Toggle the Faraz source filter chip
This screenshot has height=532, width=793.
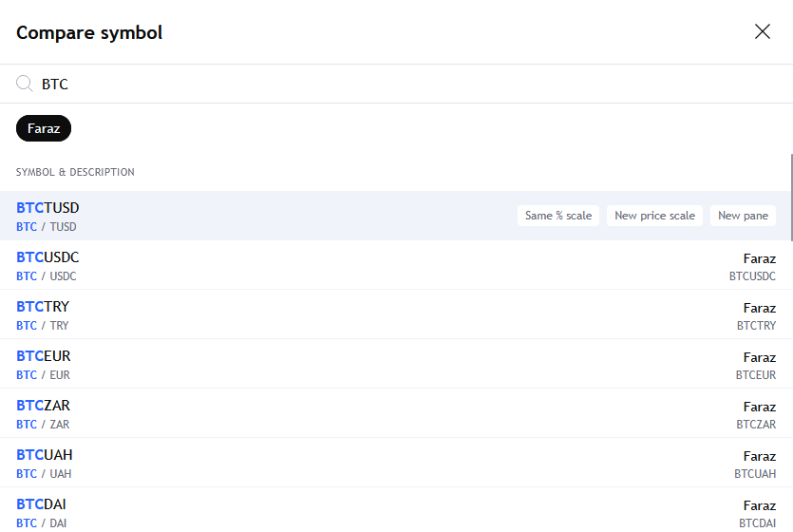(x=44, y=128)
